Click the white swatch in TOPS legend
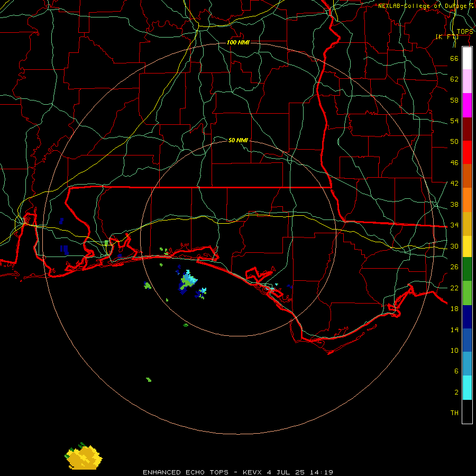 click(467, 58)
